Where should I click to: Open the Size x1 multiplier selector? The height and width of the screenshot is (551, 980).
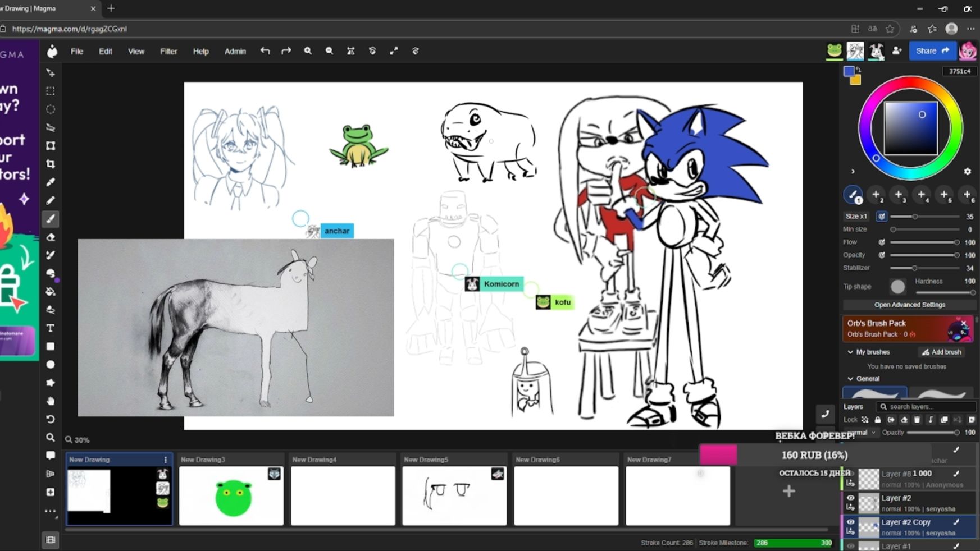pos(856,216)
